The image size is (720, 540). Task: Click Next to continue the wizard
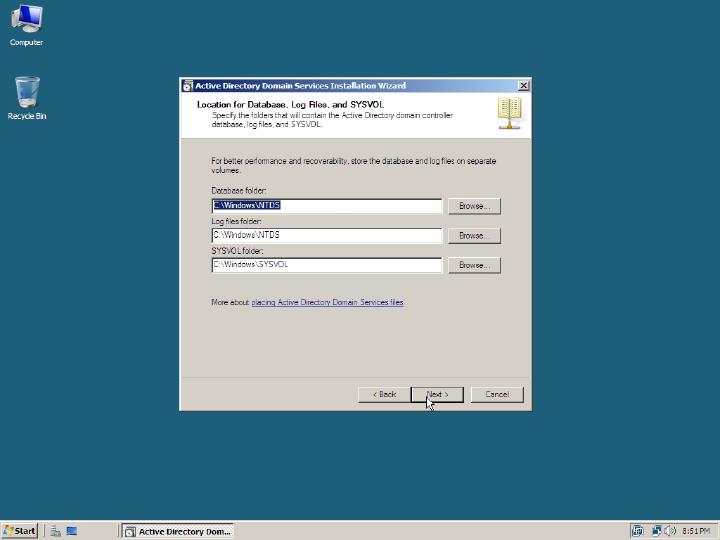click(437, 394)
